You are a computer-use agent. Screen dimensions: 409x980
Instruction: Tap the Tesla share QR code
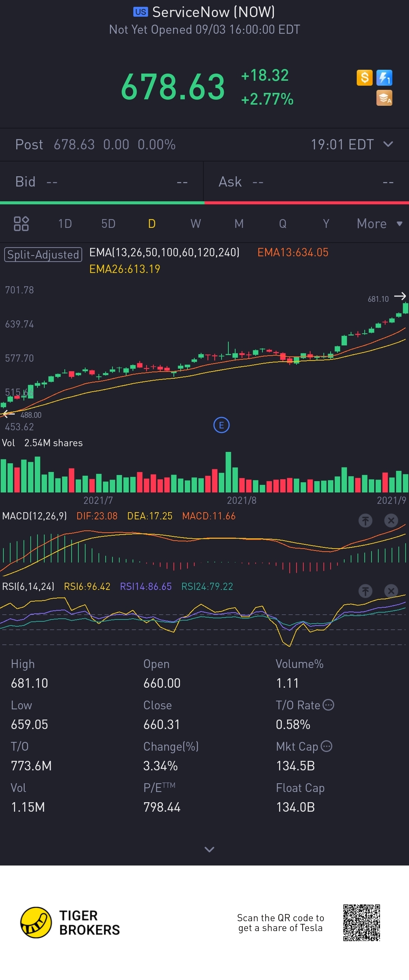pos(362,922)
